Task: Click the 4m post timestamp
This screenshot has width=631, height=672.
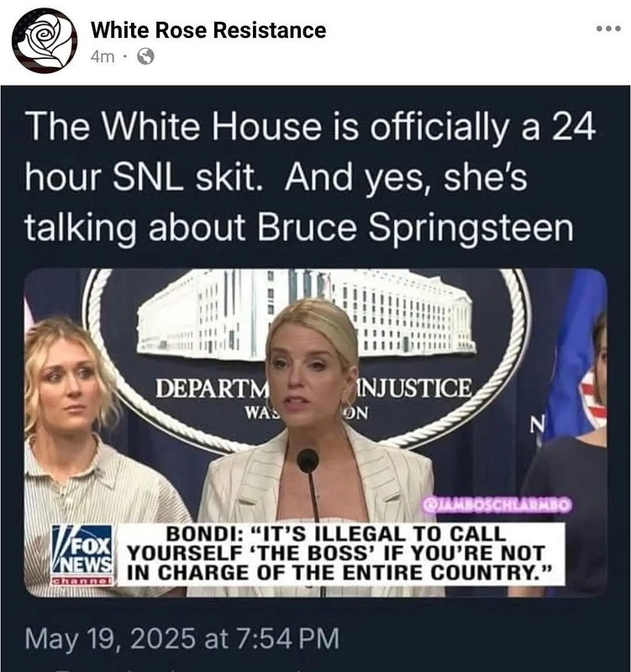Action: point(103,56)
